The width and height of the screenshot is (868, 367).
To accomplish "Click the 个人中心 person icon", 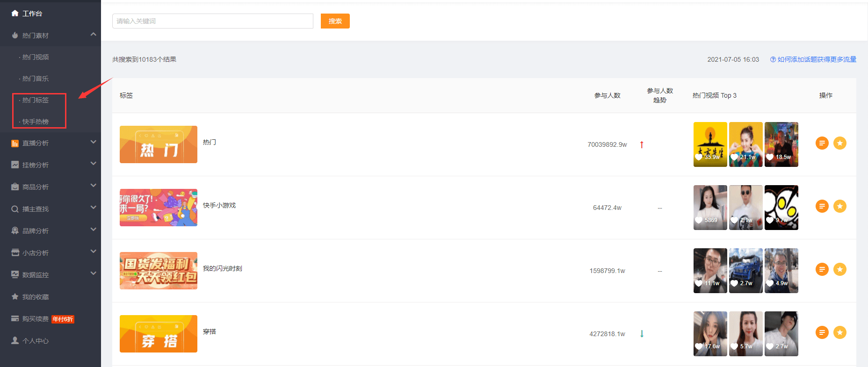I will (x=15, y=341).
